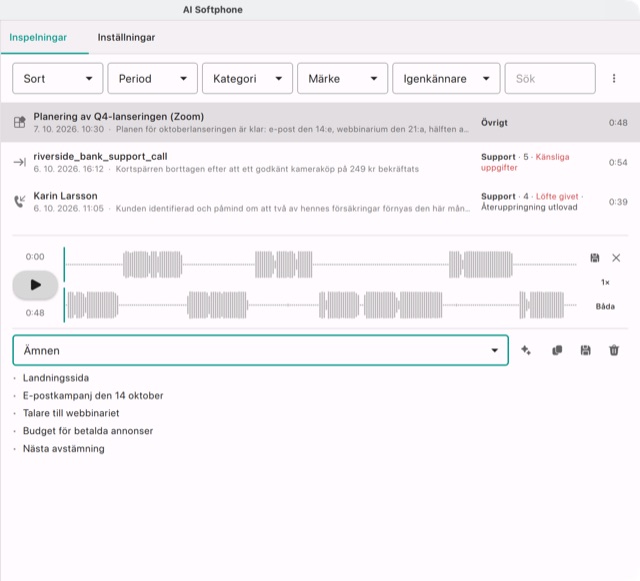Viewport: 640px width, 581px height.
Task: Toggle the Båda channel selection
Action: 605,306
